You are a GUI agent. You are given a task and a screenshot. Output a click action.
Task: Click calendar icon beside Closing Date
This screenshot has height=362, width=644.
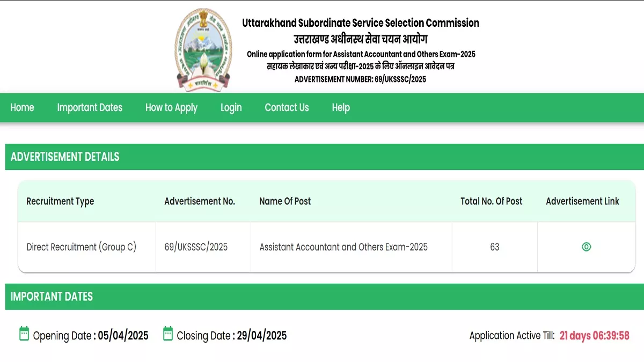tap(168, 334)
